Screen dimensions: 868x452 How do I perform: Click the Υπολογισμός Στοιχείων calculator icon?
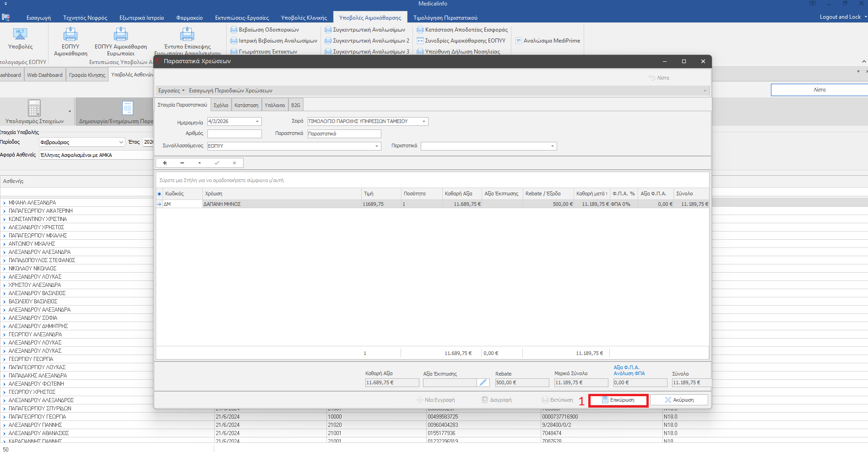tap(34, 108)
